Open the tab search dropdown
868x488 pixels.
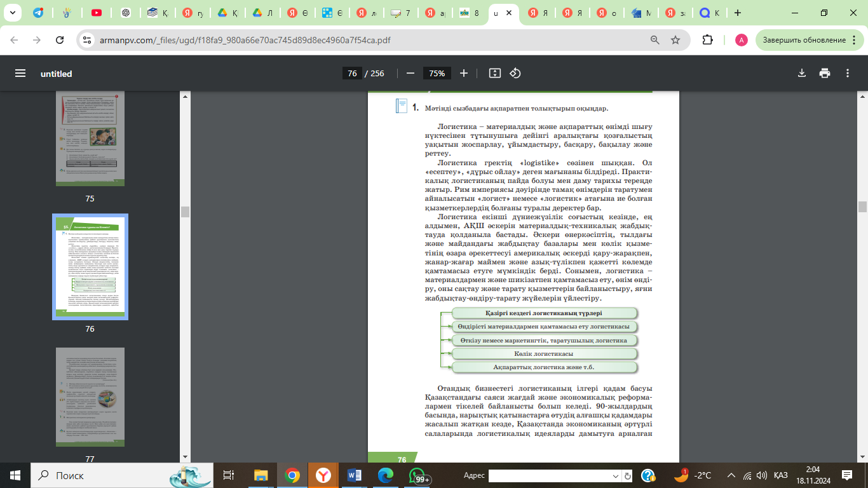[14, 13]
